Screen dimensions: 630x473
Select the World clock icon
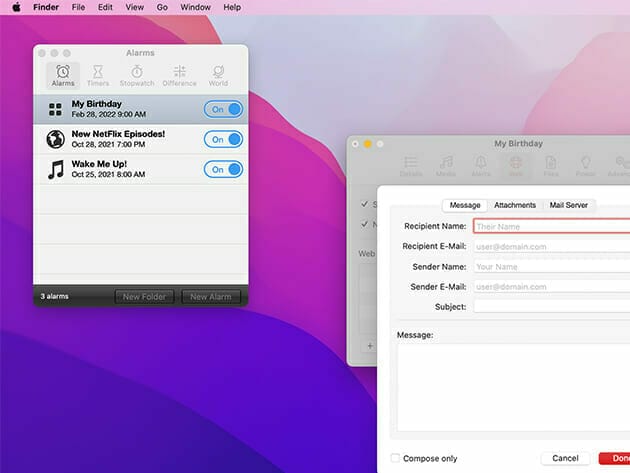217,75
